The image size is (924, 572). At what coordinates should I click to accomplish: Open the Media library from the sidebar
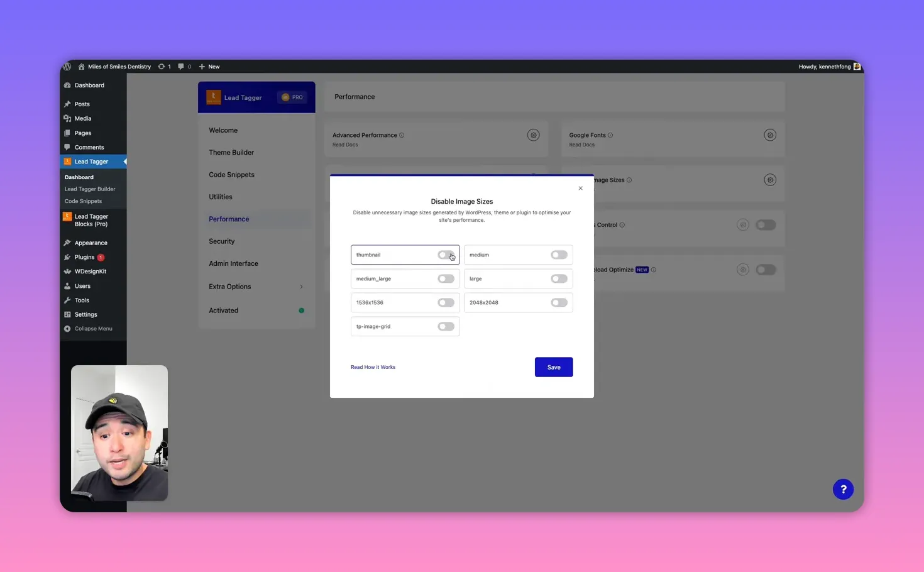pos(82,118)
